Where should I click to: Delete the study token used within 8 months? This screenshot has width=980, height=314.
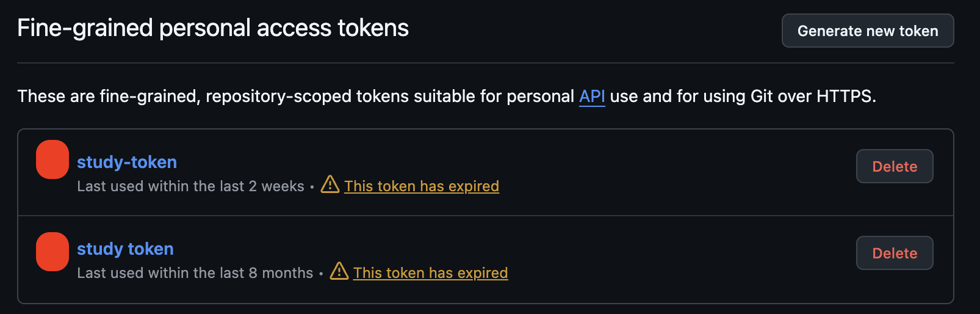tap(895, 253)
